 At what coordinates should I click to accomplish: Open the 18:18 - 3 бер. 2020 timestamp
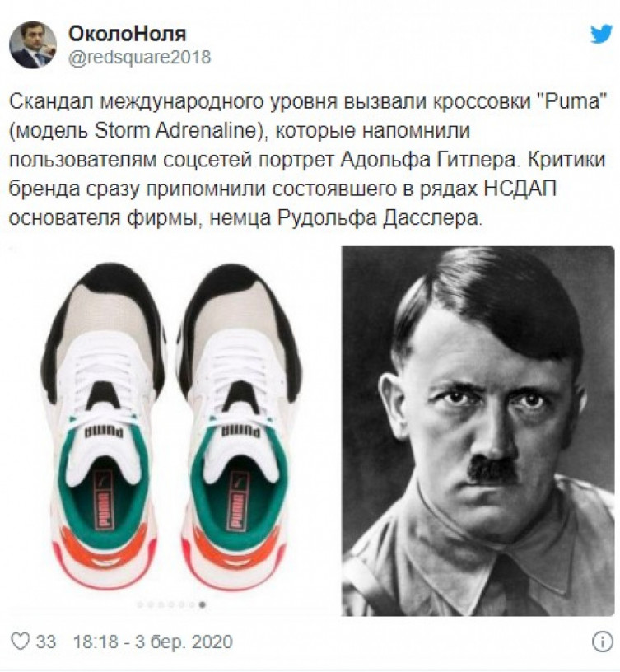pos(153,642)
